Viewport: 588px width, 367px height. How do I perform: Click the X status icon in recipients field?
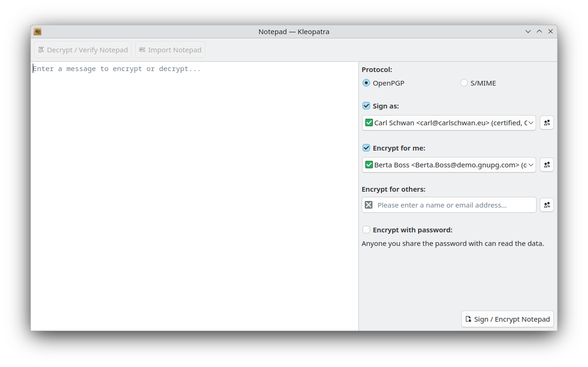[x=369, y=205]
